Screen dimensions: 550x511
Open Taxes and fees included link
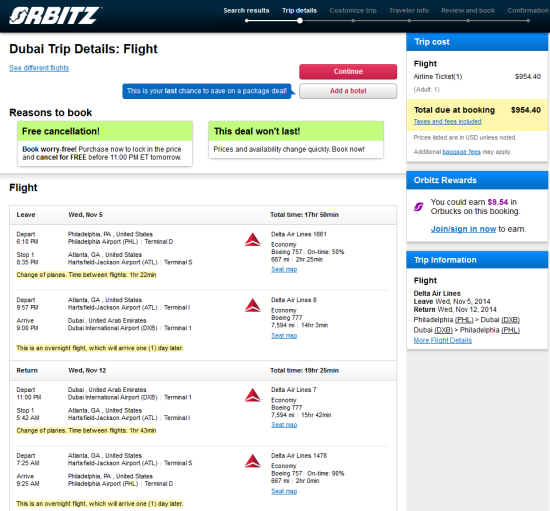pyautogui.click(x=447, y=121)
